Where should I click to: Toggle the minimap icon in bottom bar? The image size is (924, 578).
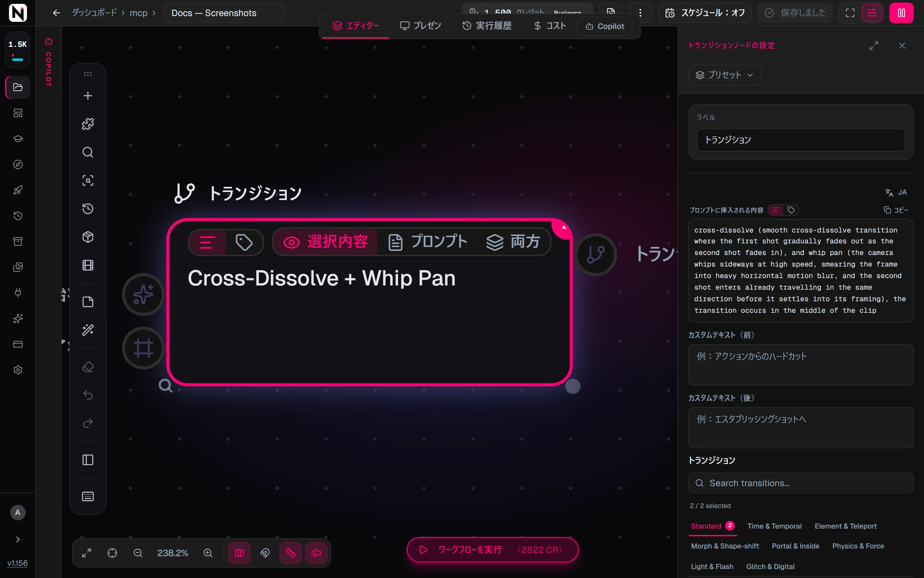click(239, 553)
